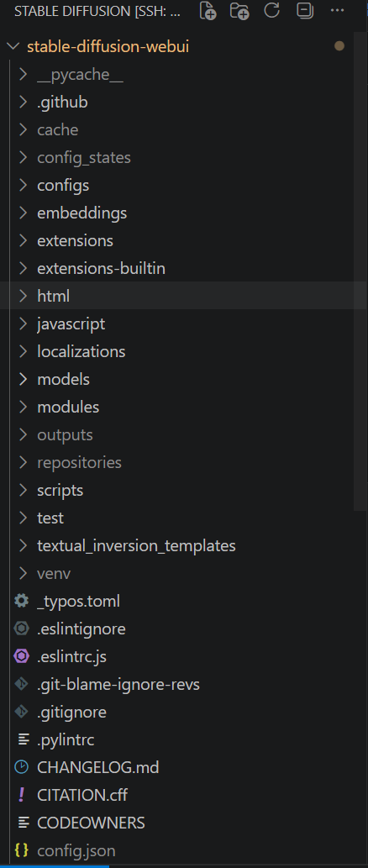Refresh the Explorer file tree

pos(271,11)
